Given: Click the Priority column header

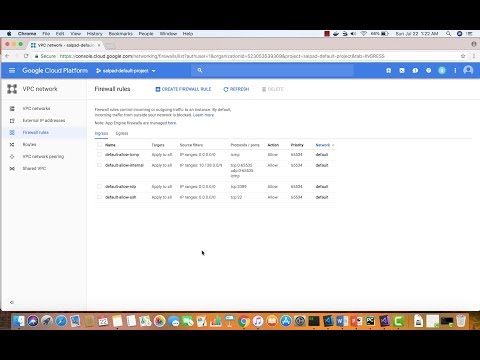Looking at the screenshot, I should pos(297,145).
